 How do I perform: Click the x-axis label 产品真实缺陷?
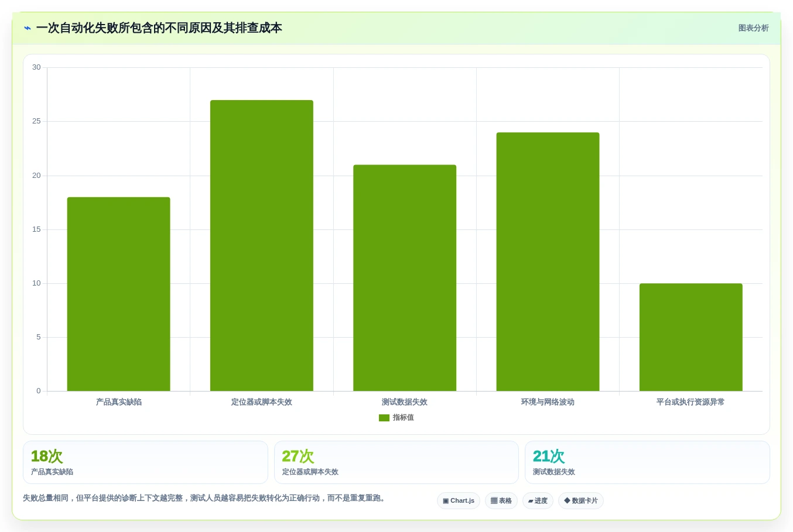pos(119,402)
